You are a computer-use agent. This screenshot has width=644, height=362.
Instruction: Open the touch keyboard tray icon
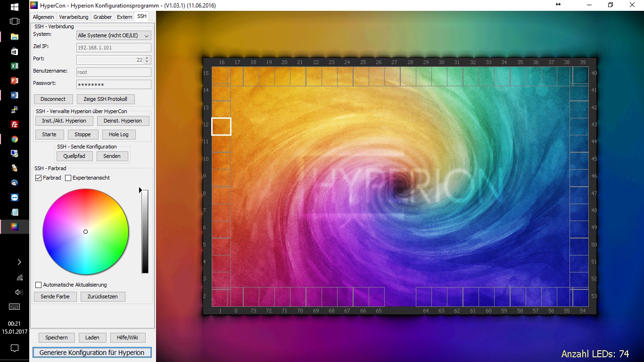pyautogui.click(x=14, y=307)
